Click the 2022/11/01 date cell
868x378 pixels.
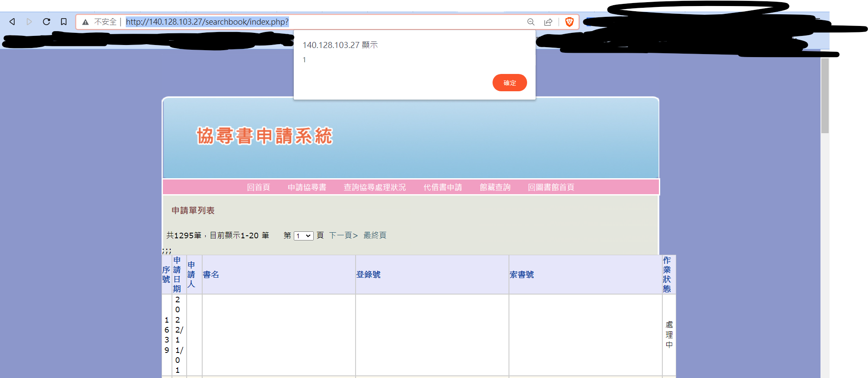click(178, 335)
